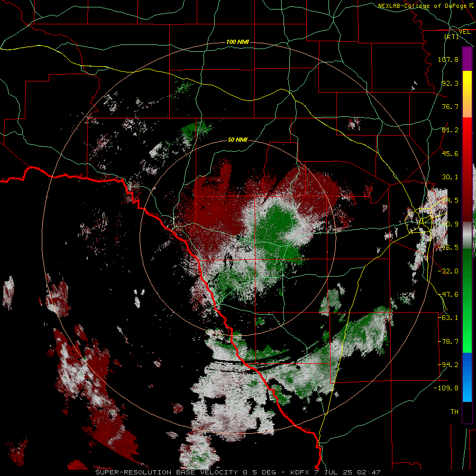Select the -47.6 legend value
This screenshot has height=476, width=476.
pyautogui.click(x=448, y=295)
